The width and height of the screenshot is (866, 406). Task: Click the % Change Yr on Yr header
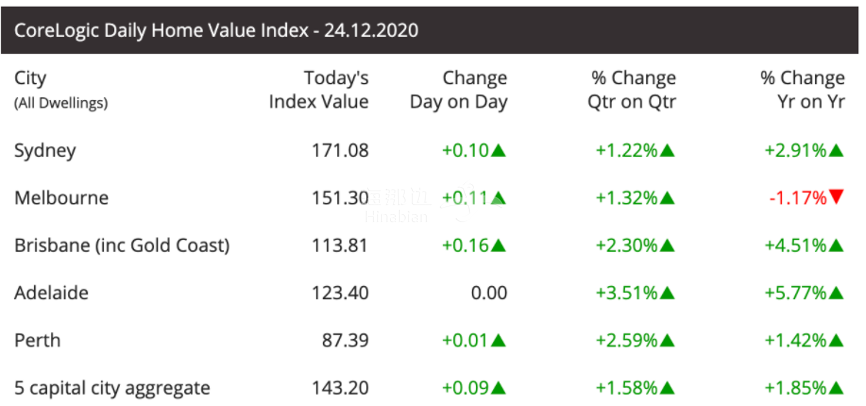click(x=802, y=89)
